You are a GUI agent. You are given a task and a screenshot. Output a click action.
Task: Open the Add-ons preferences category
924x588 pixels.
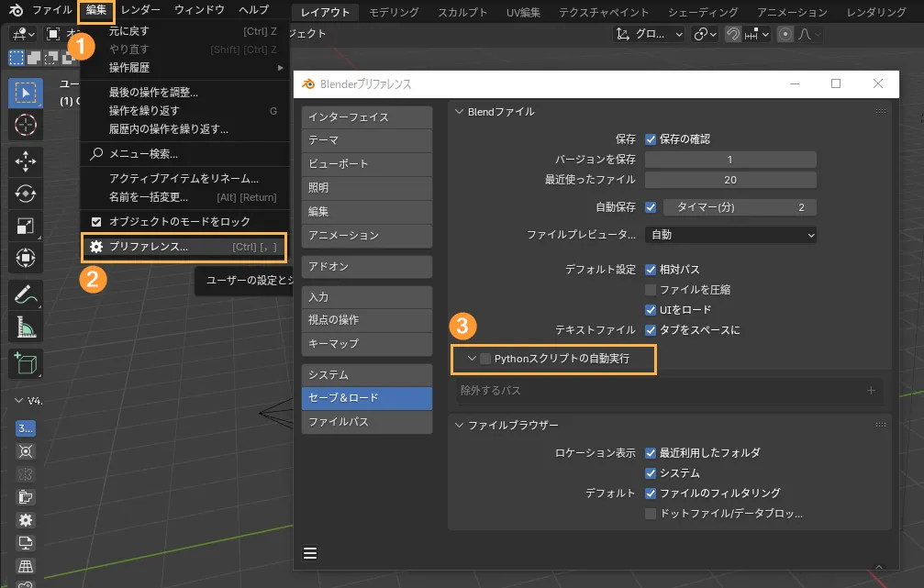click(x=366, y=267)
